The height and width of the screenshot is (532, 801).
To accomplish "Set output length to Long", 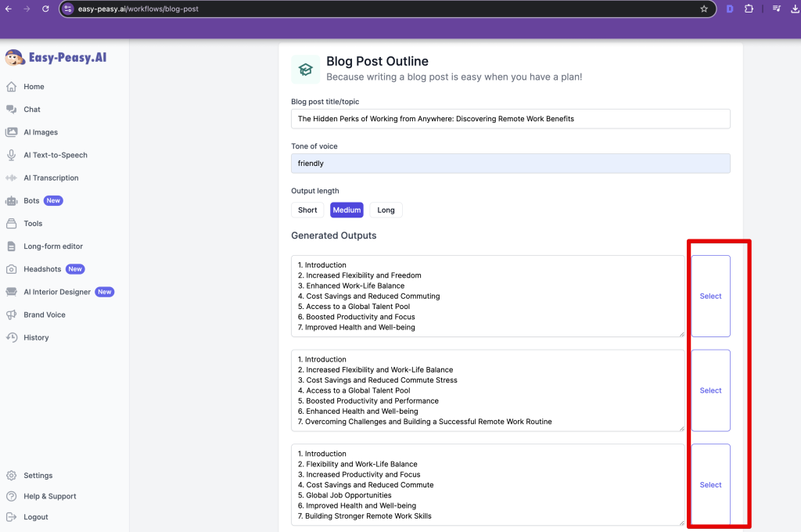I will click(x=386, y=210).
